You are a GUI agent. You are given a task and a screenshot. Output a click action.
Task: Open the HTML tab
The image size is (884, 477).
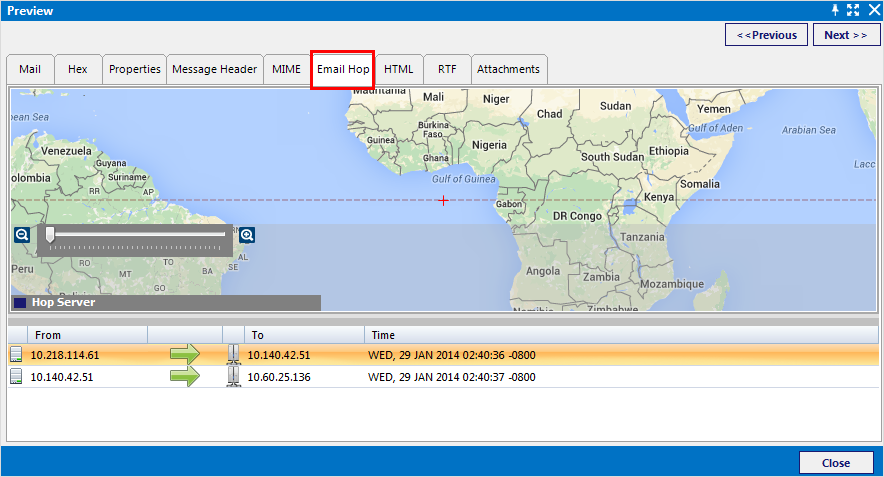click(399, 69)
